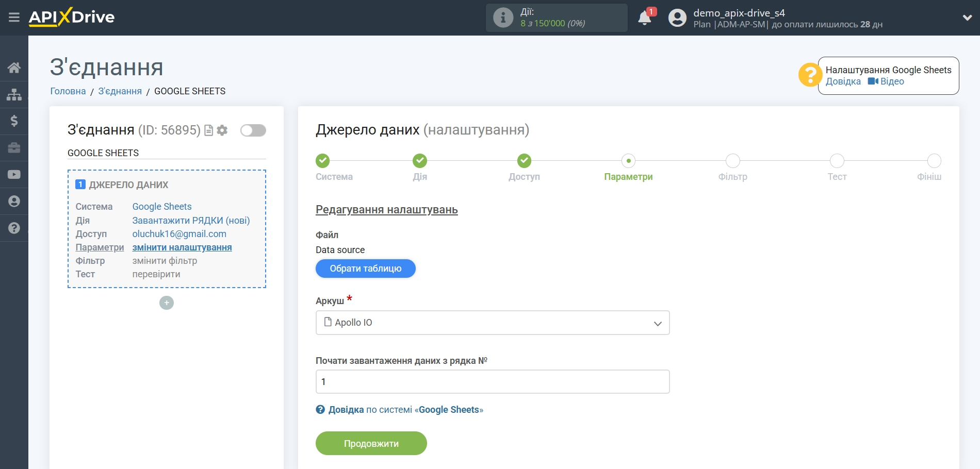The height and width of the screenshot is (469, 980).
Task: Navigate to Головна breadcrumb
Action: [68, 91]
